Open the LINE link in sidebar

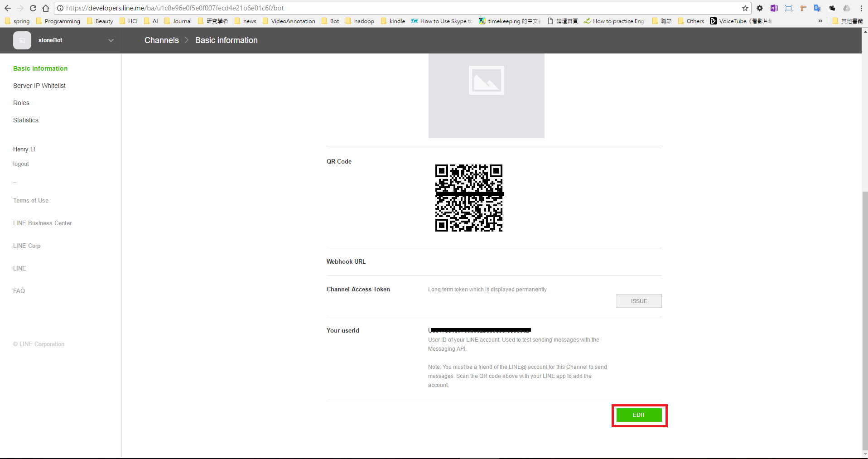tap(19, 268)
